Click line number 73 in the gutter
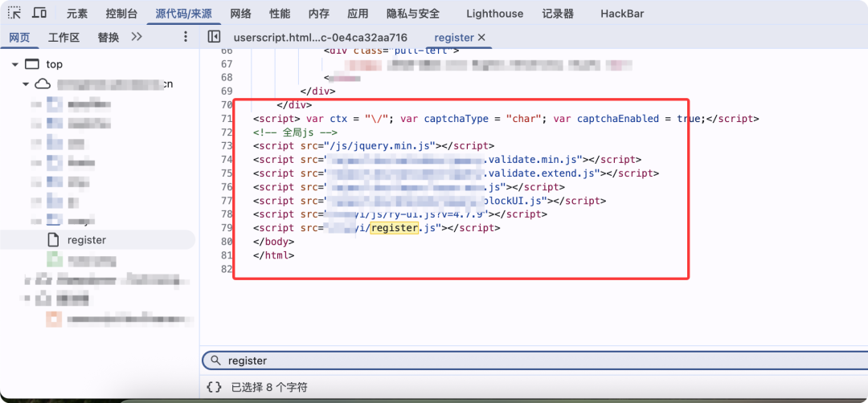Screen dimensions: 868x403 [x=226, y=146]
